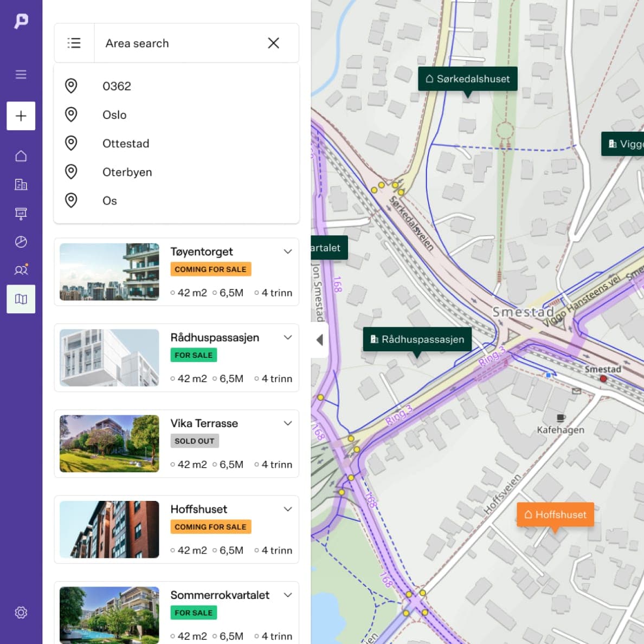Viewport: 644px width, 644px height.
Task: Open the contacts icon with notification
Action: [21, 270]
